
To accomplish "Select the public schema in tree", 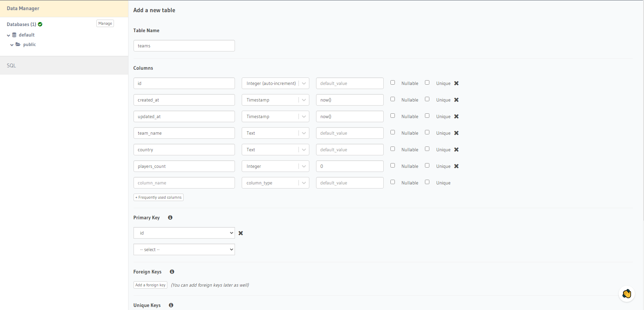I will tap(29, 44).
